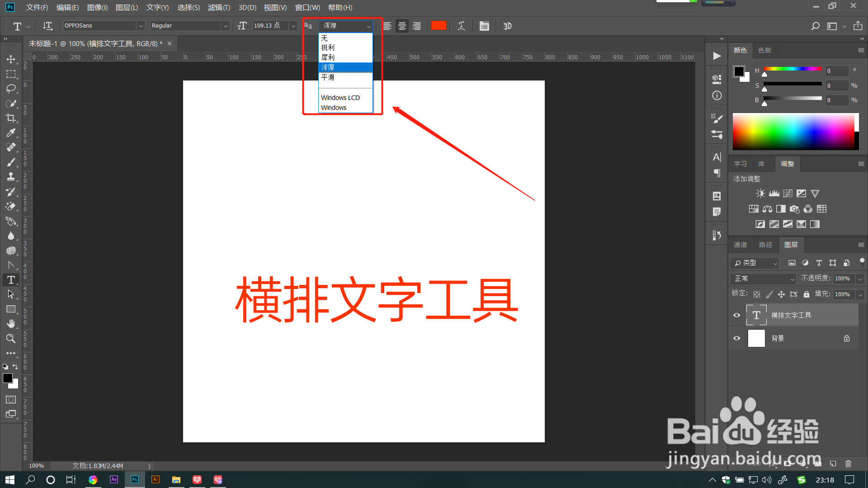868x488 pixels.
Task: Select the Zoom tool
Action: tap(11, 338)
